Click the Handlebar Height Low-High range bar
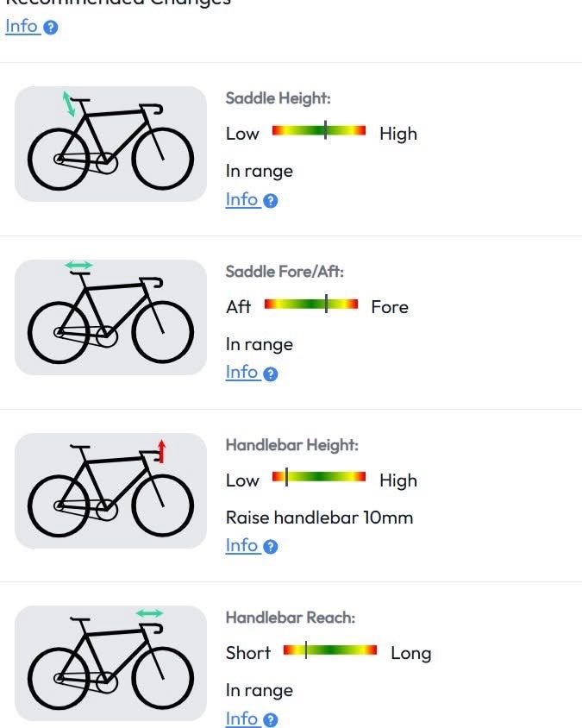582x728 pixels. pos(319,477)
